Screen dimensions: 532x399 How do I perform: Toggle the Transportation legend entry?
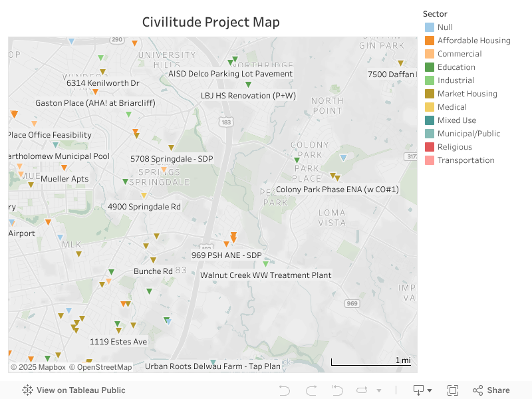(x=467, y=160)
